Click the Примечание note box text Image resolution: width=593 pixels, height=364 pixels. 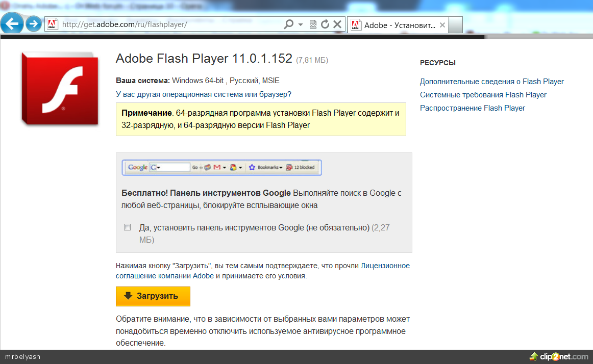point(260,119)
